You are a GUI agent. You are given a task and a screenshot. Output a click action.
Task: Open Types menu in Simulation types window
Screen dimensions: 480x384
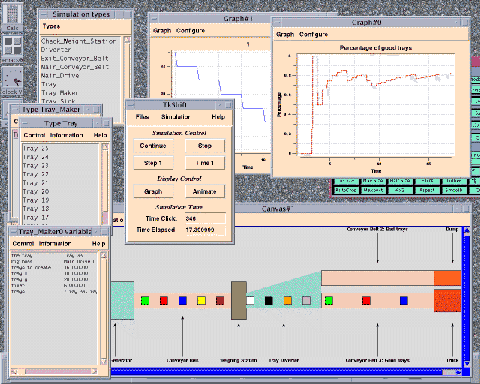click(x=51, y=26)
